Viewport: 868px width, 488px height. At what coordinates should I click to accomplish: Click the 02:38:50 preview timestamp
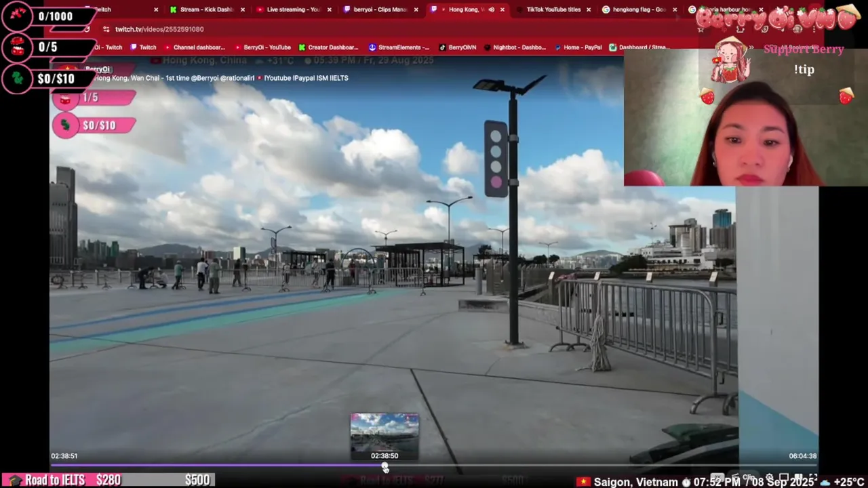[384, 456]
